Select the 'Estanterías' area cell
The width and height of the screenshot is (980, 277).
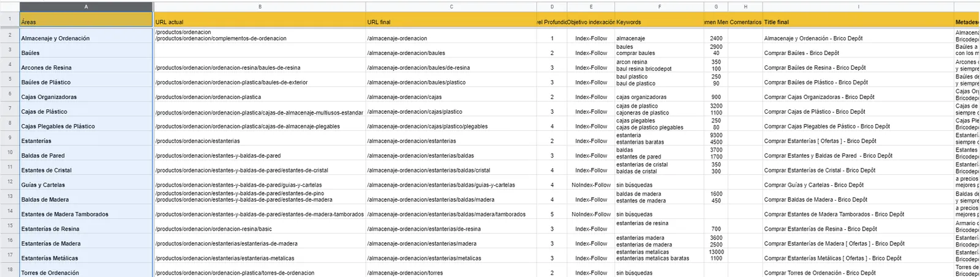pos(86,138)
